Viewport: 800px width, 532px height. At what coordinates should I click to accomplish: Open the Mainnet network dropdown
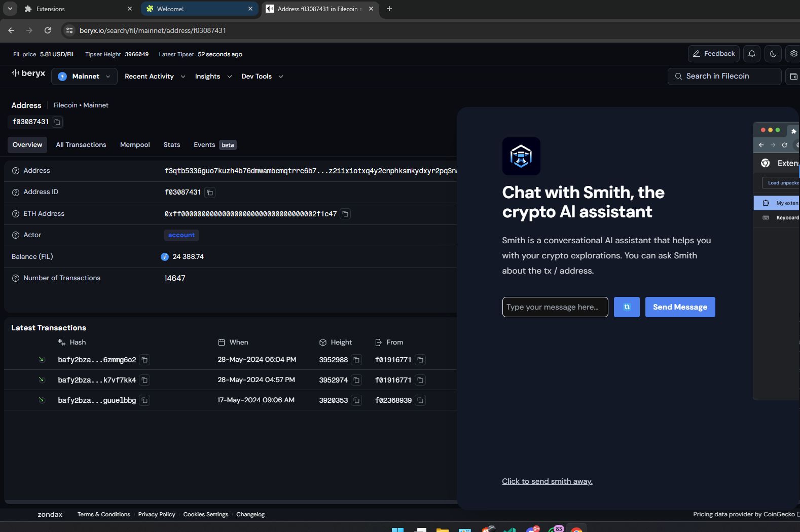click(x=84, y=77)
